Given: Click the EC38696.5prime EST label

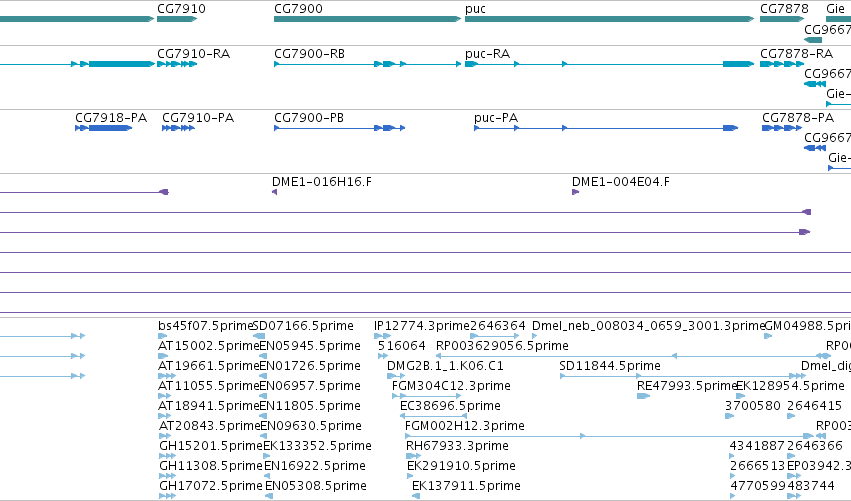Looking at the screenshot, I should coord(450,406).
